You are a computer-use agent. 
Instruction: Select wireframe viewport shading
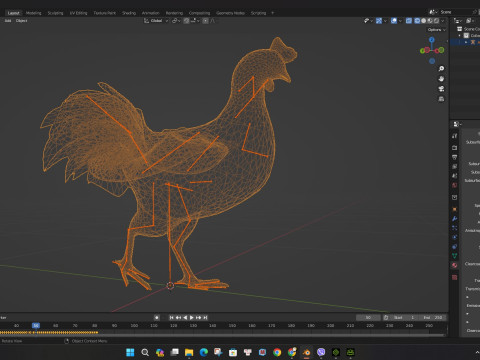click(x=417, y=21)
